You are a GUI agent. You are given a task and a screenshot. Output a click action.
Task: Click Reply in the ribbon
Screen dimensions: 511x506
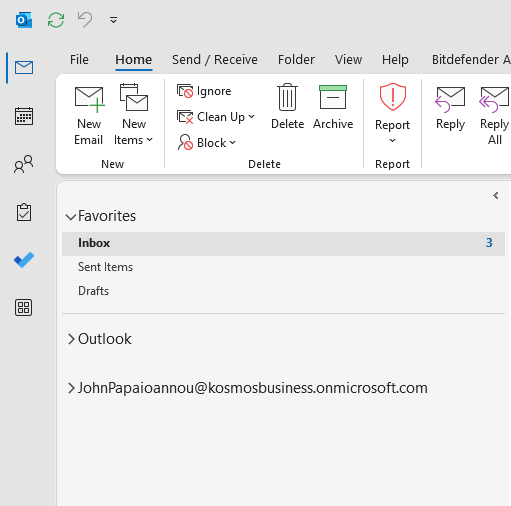(450, 109)
